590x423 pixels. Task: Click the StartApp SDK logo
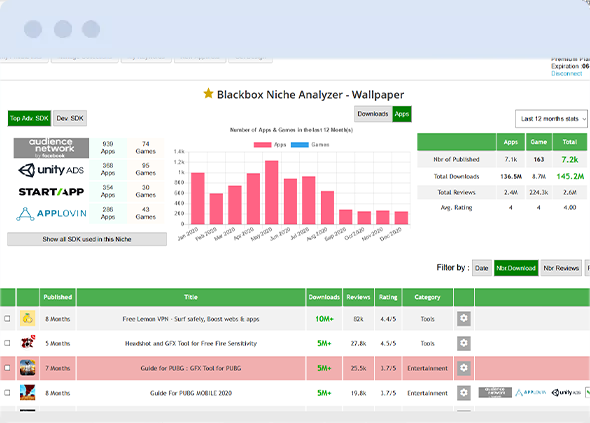[51, 192]
